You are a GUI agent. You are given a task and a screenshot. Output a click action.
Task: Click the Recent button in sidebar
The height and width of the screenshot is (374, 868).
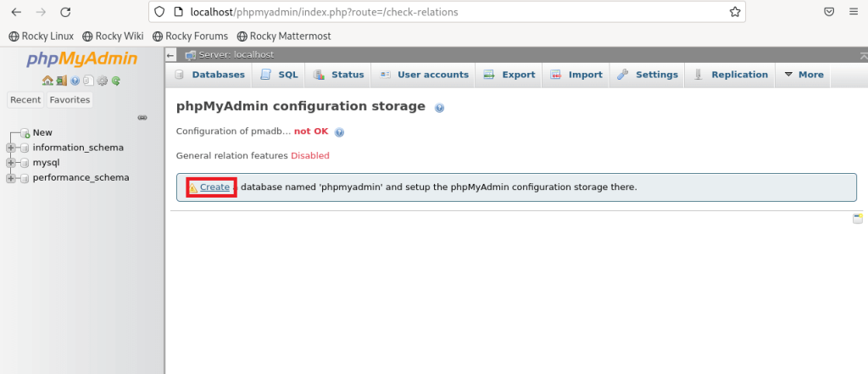pos(25,100)
